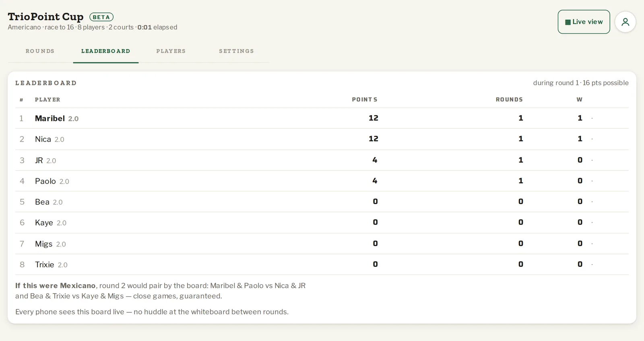The image size is (644, 341).
Task: Click the W column header
Action: [580, 99]
